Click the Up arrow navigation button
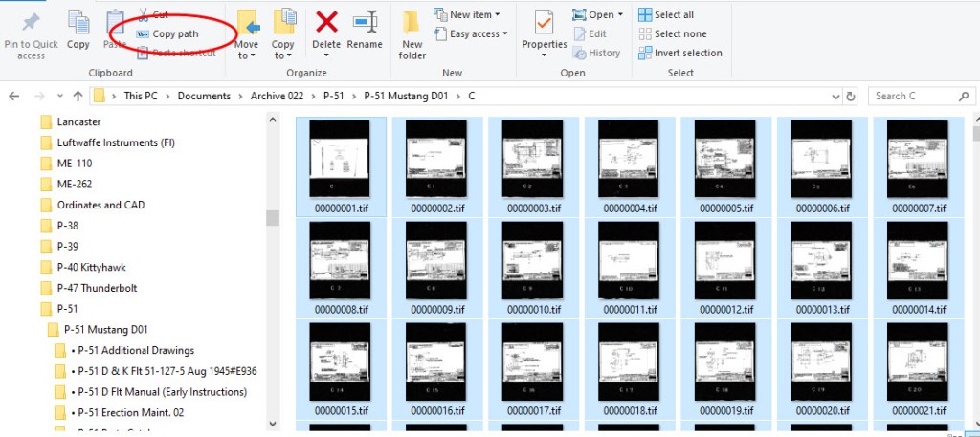Image resolution: width=980 pixels, height=437 pixels. coord(78,96)
